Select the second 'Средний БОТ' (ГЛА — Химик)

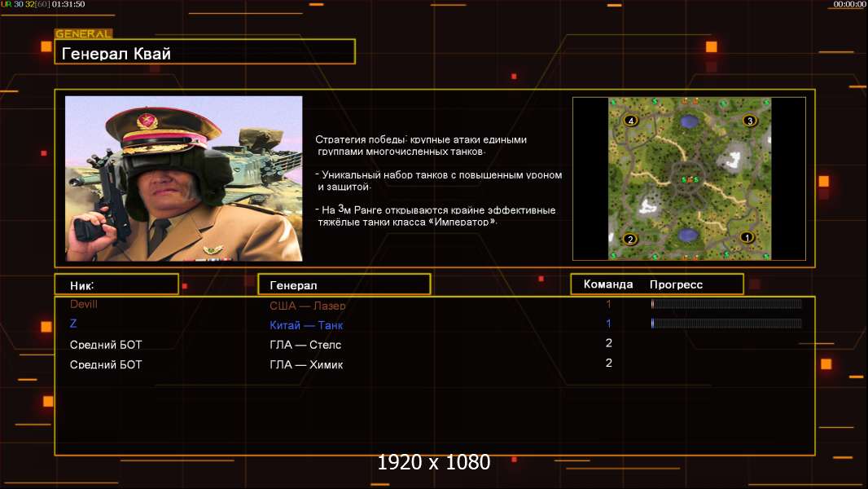(106, 364)
